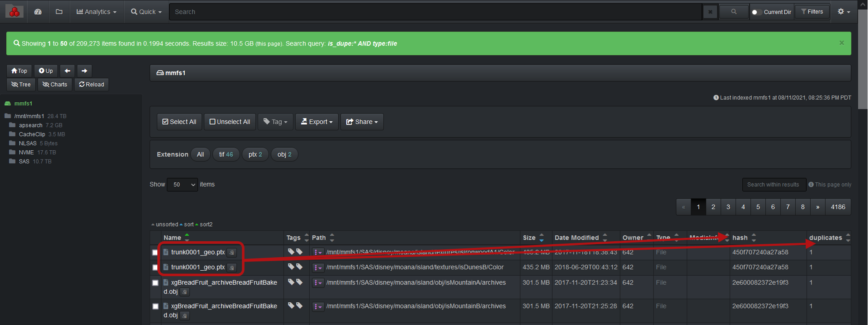Check box for isMountainA xgBreadFruit row
The height and width of the screenshot is (325, 868).
click(x=155, y=282)
